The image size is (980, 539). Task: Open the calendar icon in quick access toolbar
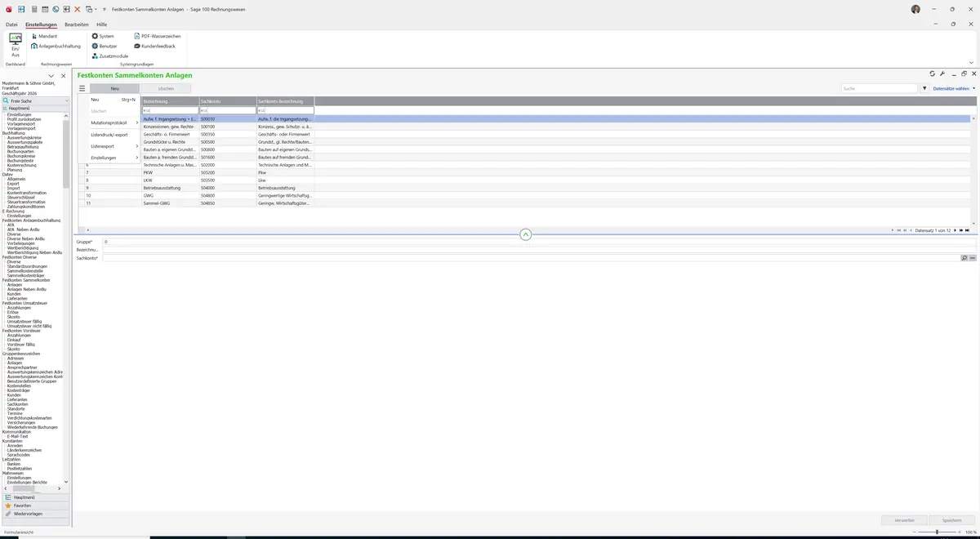[45, 9]
